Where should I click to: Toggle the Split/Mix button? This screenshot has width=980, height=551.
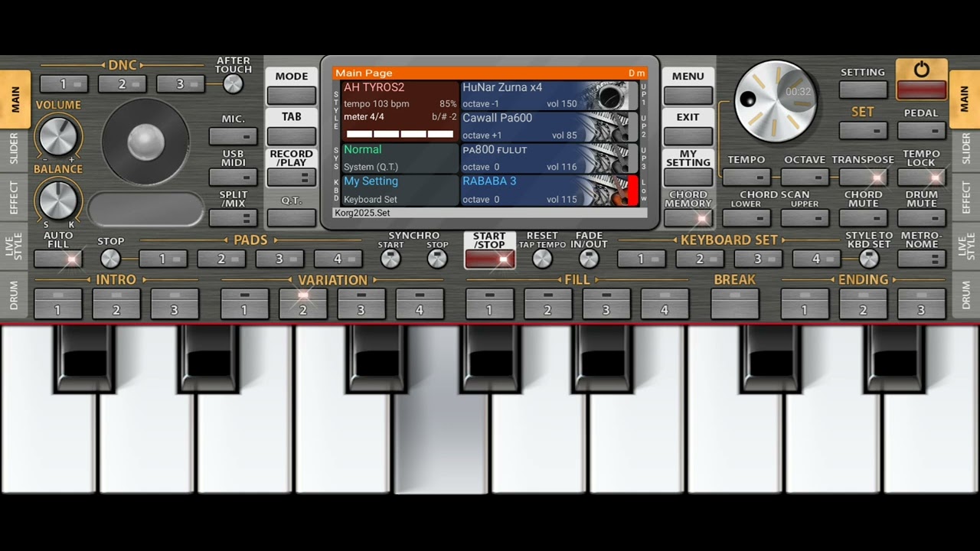click(233, 217)
